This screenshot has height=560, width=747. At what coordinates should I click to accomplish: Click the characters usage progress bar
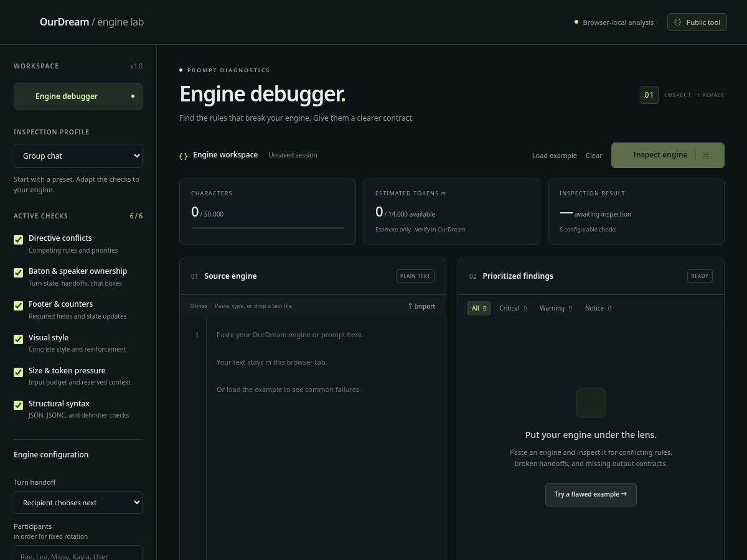pyautogui.click(x=268, y=228)
